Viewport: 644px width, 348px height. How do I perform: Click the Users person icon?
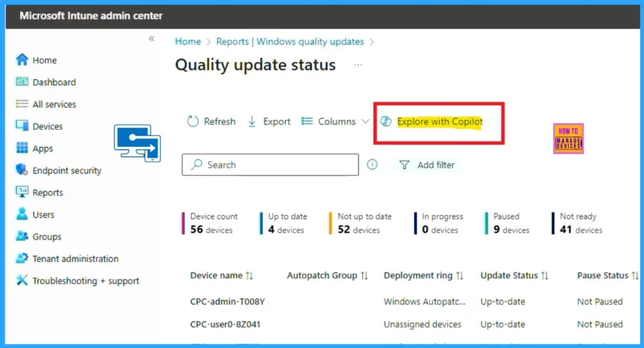tap(22, 214)
